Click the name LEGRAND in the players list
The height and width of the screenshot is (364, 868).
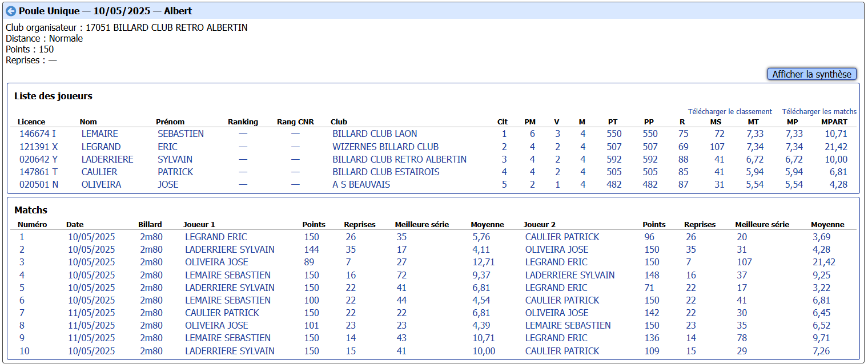(101, 147)
